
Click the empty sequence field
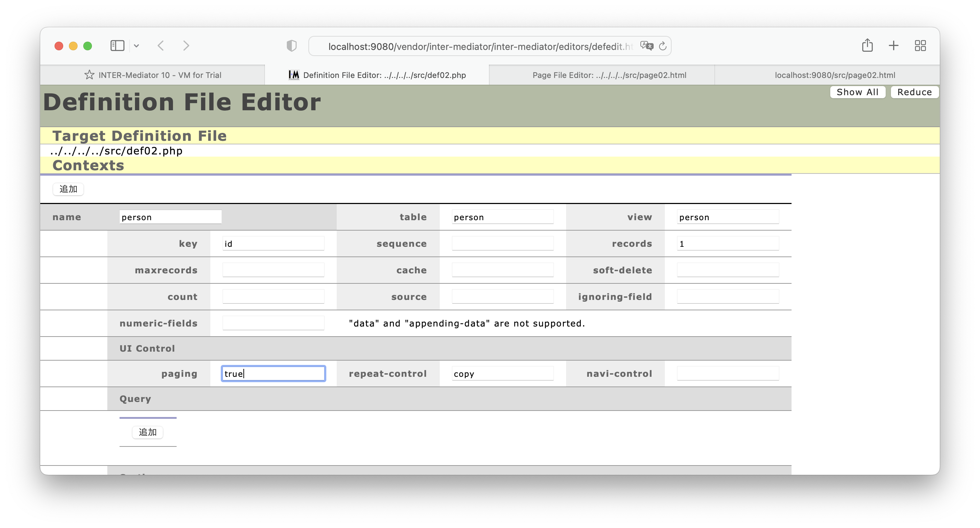(x=503, y=243)
